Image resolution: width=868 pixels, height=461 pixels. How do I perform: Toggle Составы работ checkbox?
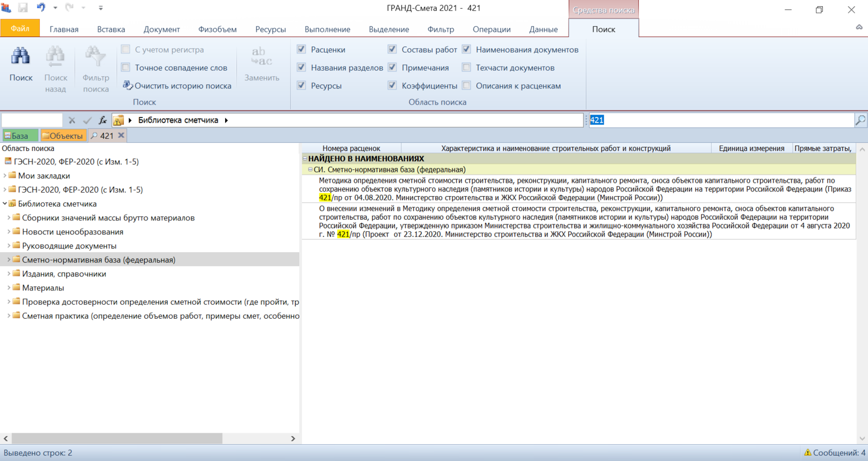[392, 50]
